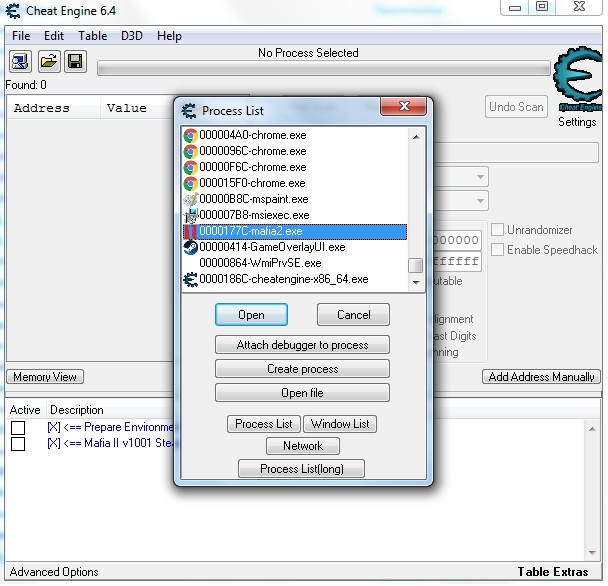Image resolution: width=608 pixels, height=586 pixels.
Task: Select 0000177C-mafia2.exe process row
Action: point(295,232)
